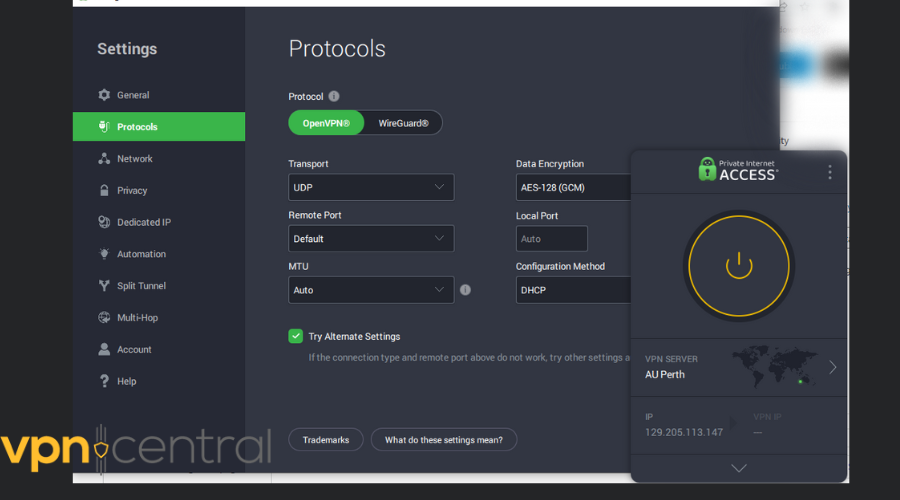Open the Configuration Method DHCP dropdown
This screenshot has height=500, width=900.
pyautogui.click(x=573, y=290)
